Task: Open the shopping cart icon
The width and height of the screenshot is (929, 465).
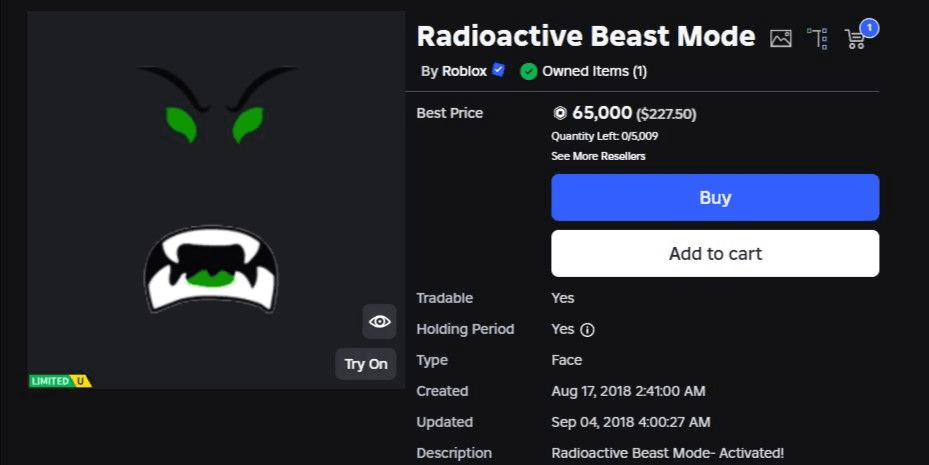Action: point(854,39)
